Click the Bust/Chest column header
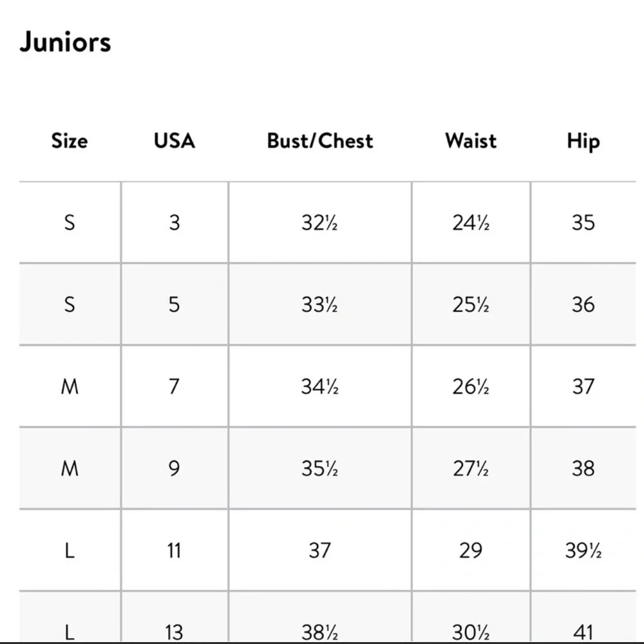The width and height of the screenshot is (644, 644). (x=320, y=141)
